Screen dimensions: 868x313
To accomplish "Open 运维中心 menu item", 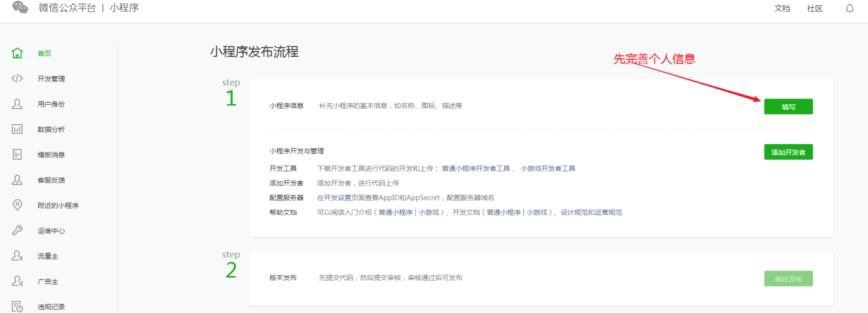I will (51, 231).
